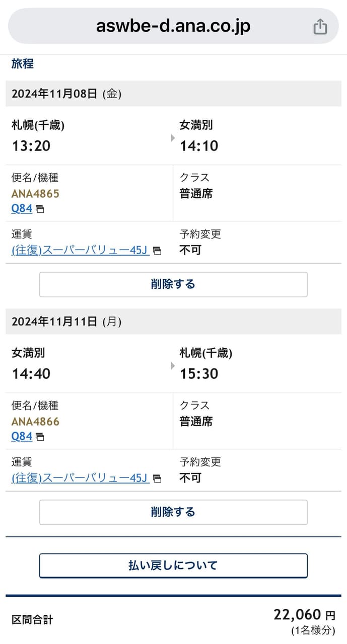Image resolution: width=347 pixels, height=644 pixels.
Task: Tap the ana.co.jp URL address field
Action: pos(173,26)
